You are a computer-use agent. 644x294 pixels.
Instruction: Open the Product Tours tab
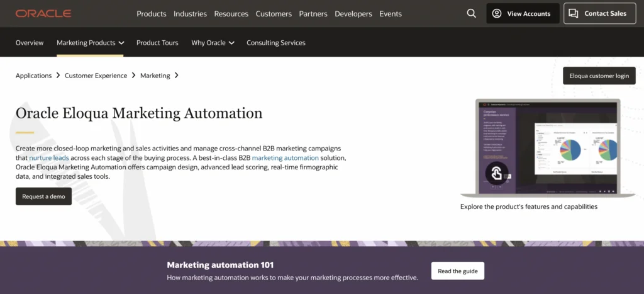[157, 43]
